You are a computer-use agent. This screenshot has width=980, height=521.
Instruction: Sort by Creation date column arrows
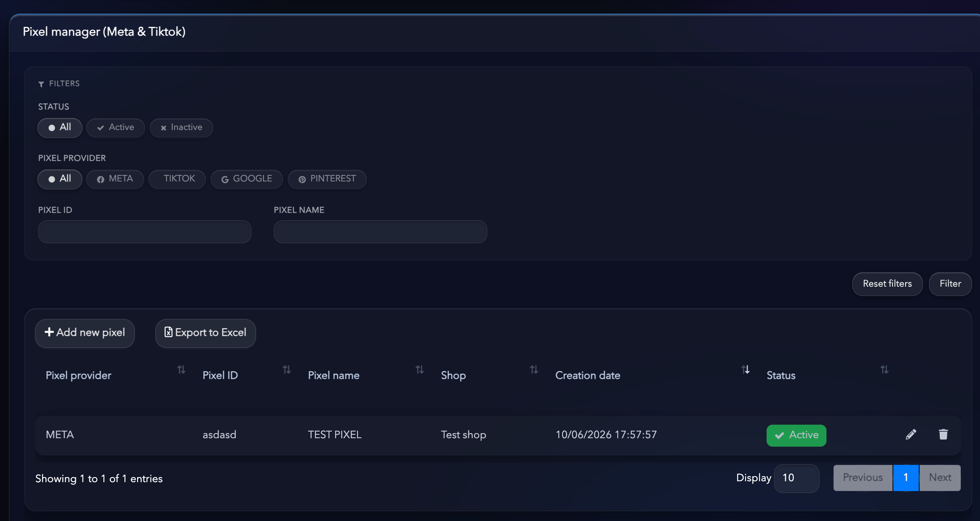(746, 370)
